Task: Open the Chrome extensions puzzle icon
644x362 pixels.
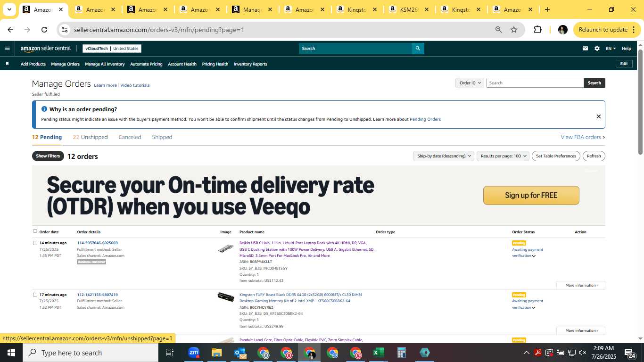Action: tap(537, 30)
